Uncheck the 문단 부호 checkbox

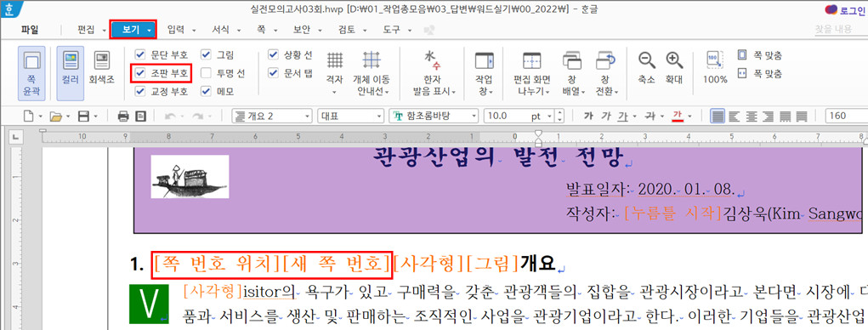coord(139,54)
